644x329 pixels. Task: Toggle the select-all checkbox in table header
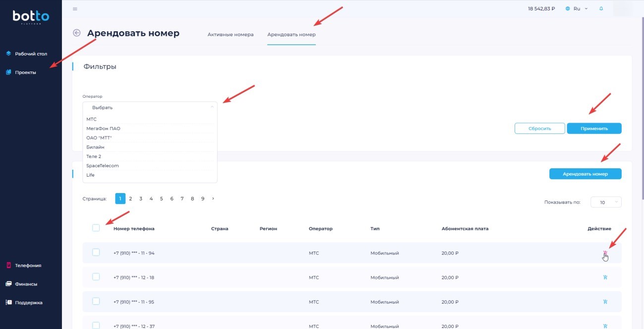96,228
